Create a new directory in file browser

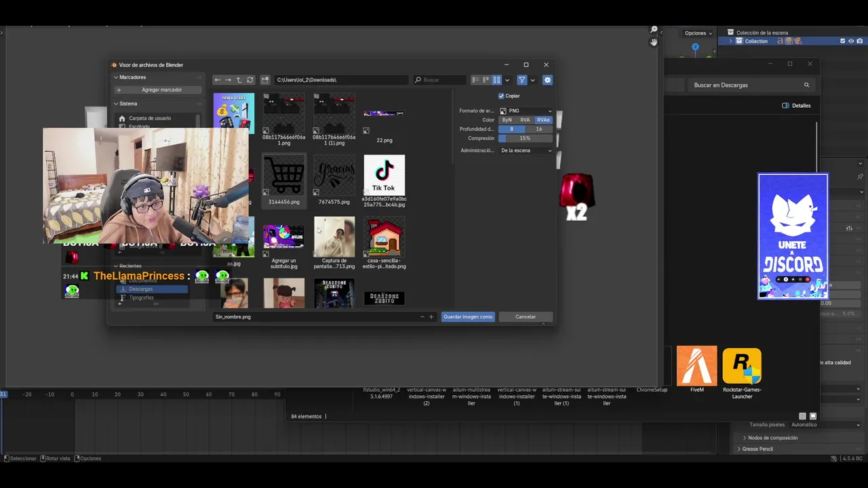[265, 80]
